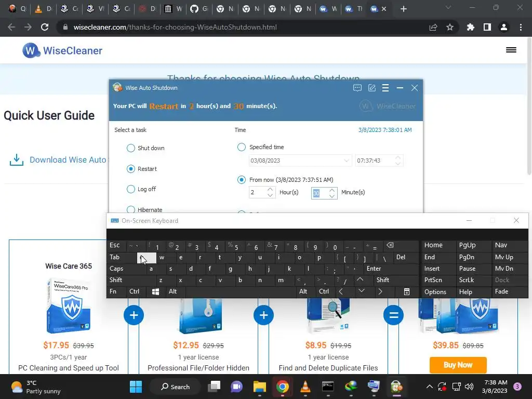532x399 pixels.
Task: Open the WiseCleaner website hamburger menu
Action: tap(511, 50)
